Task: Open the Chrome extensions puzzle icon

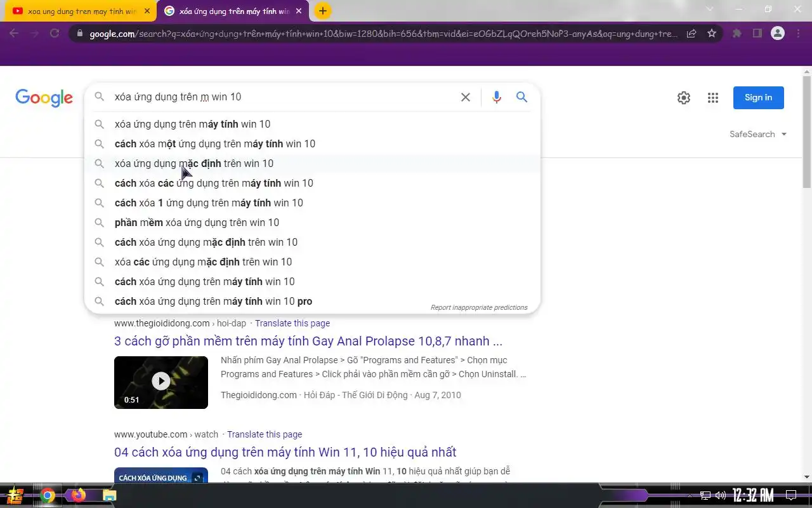Action: pyautogui.click(x=737, y=34)
